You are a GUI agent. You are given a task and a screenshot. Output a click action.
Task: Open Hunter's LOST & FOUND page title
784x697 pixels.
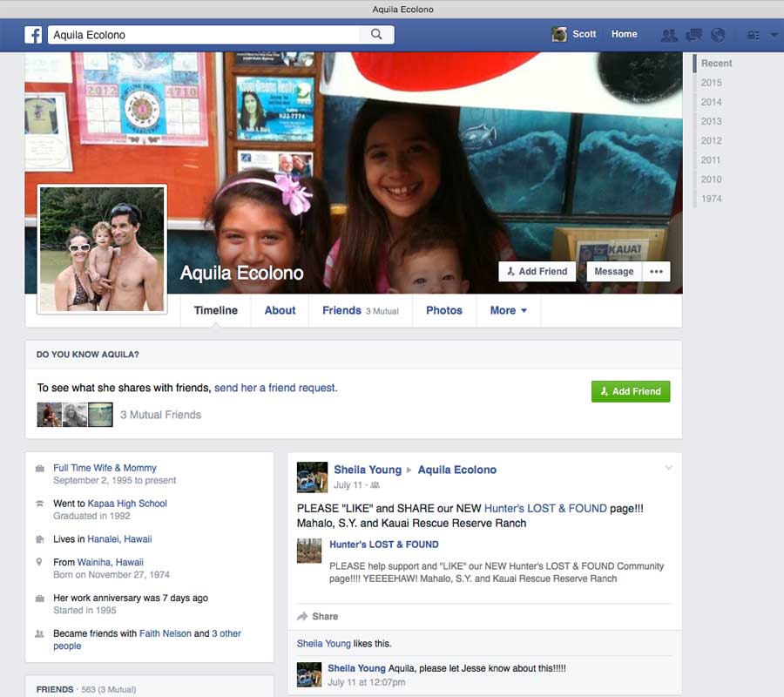pos(383,545)
